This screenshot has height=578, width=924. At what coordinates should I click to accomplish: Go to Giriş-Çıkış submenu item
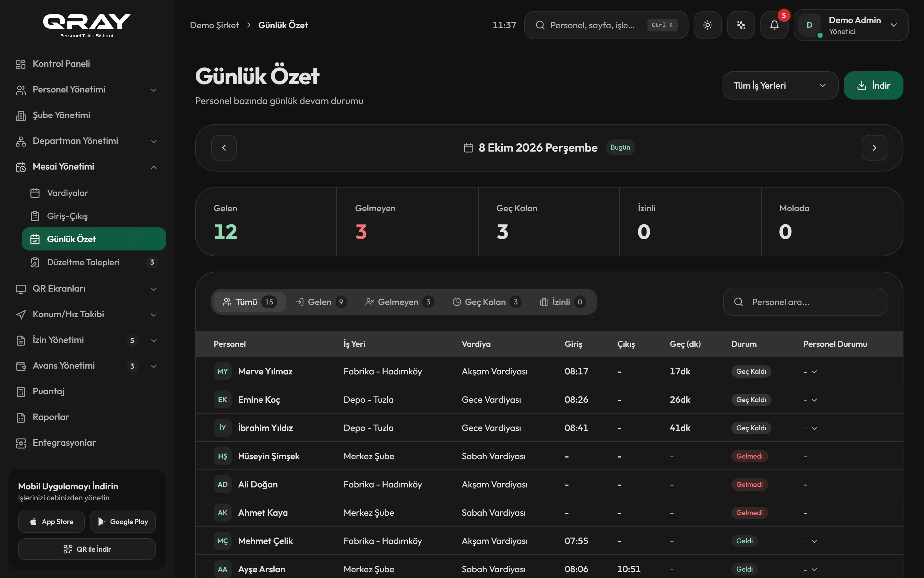[x=94, y=216]
